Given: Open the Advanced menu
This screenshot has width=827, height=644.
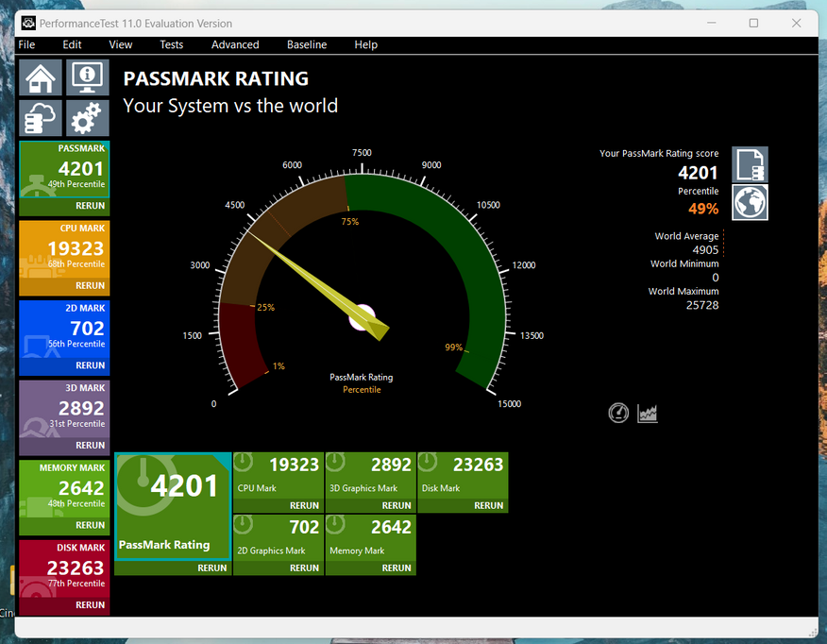Looking at the screenshot, I should pos(235,44).
